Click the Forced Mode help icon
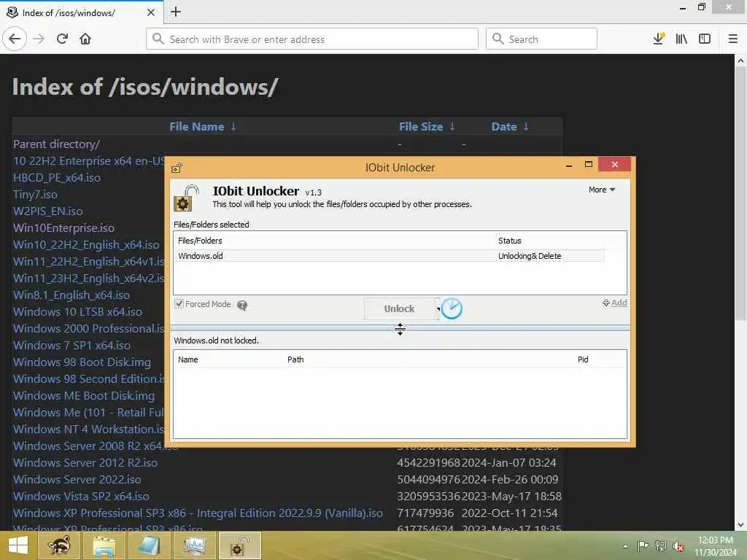The height and width of the screenshot is (560, 747). 242,306
